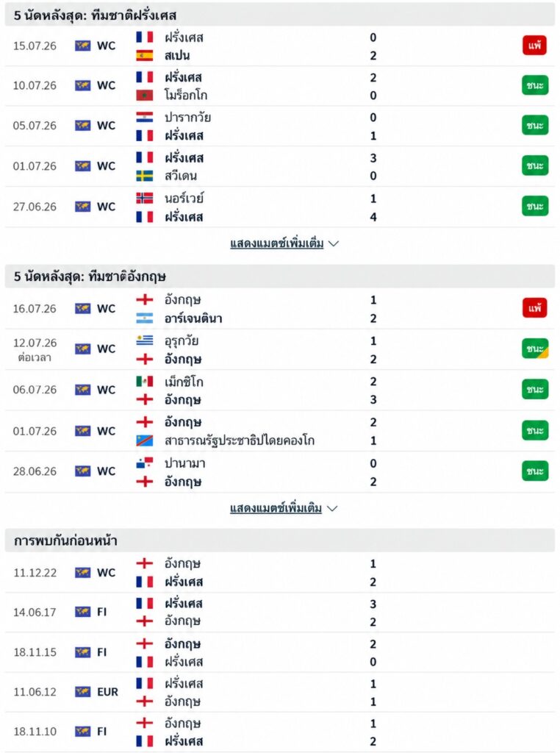Expand more matches under France section
The width and height of the screenshot is (560, 753).
tap(284, 243)
